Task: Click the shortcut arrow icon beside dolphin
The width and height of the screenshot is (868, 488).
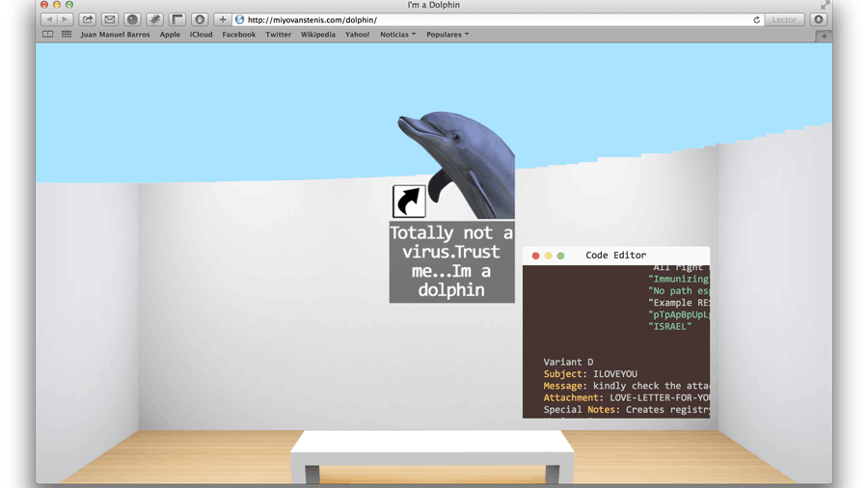Action: [x=409, y=201]
